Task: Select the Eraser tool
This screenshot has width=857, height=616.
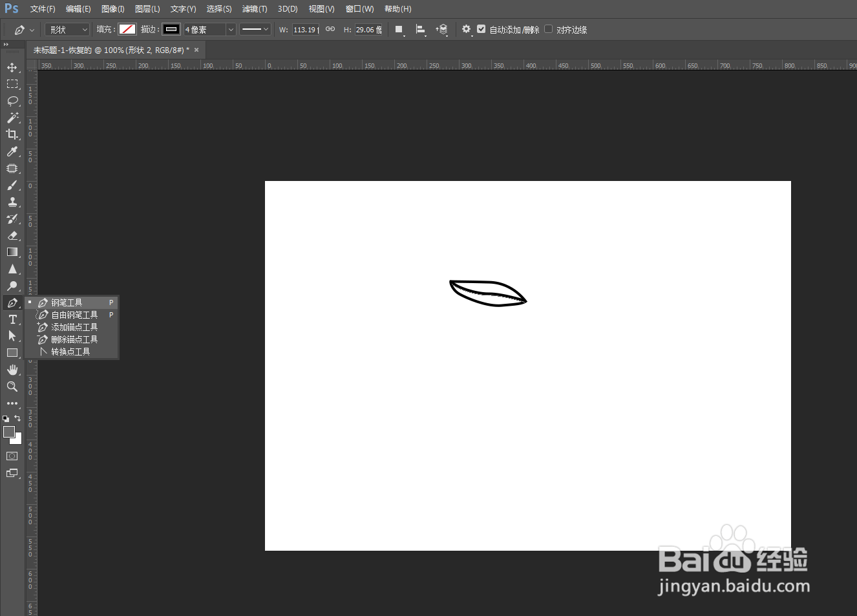Action: pos(12,235)
